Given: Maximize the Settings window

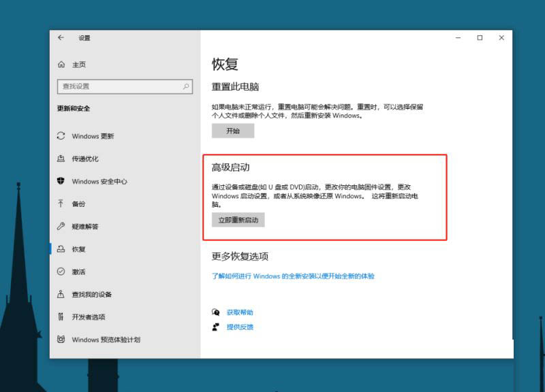Looking at the screenshot, I should tap(480, 37).
